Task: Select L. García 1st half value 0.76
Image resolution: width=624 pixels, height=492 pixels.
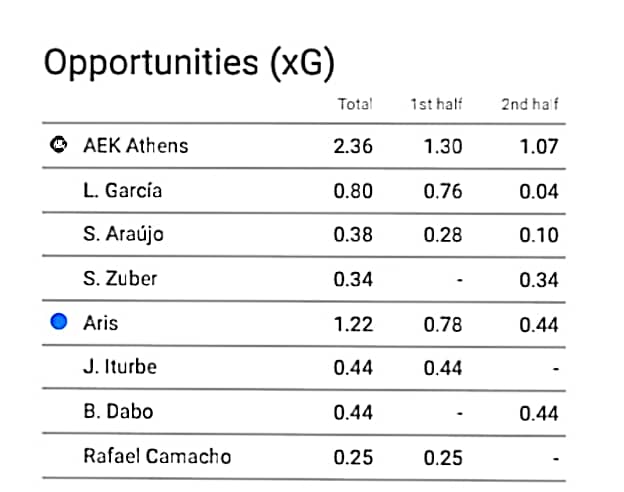Action: click(x=443, y=191)
